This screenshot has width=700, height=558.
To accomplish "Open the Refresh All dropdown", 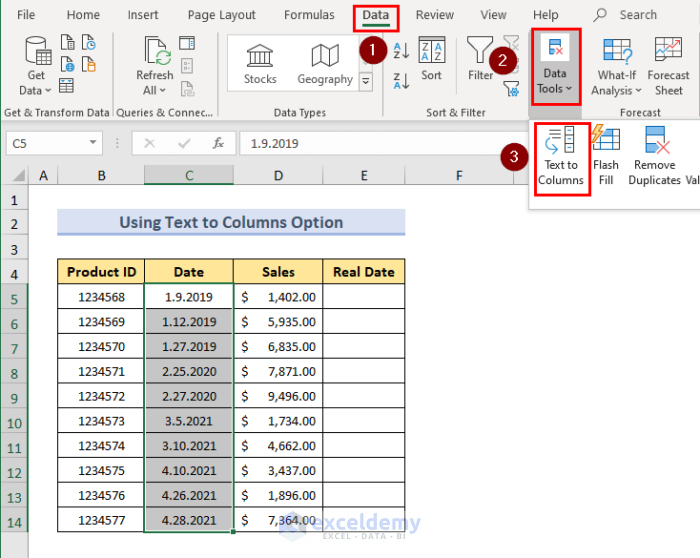I will coord(154,90).
